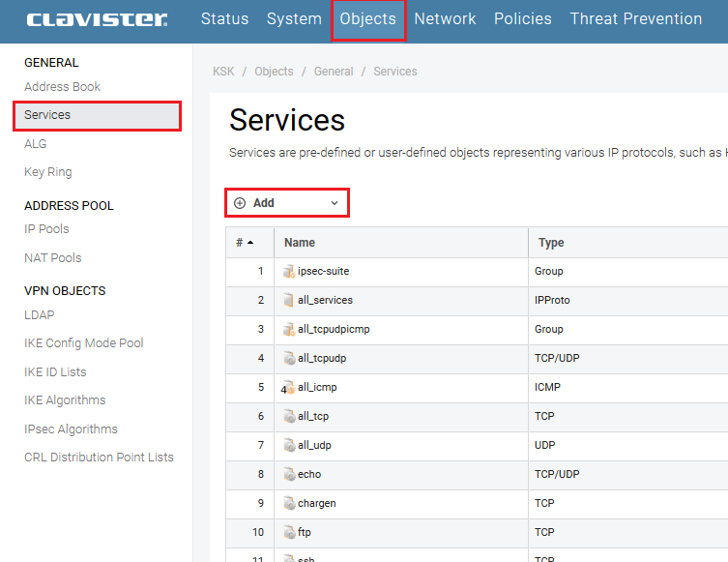Open the Threat Prevention menu
This screenshot has width=728, height=562.
(635, 19)
